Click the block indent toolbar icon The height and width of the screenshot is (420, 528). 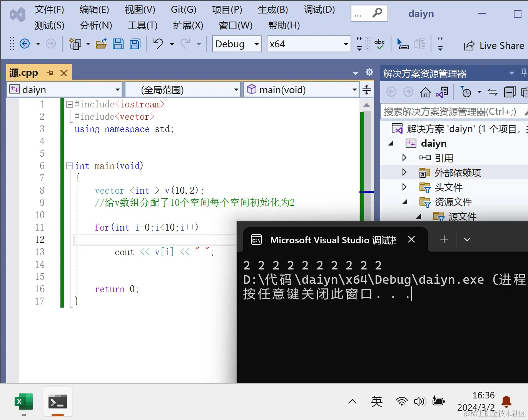420,44
